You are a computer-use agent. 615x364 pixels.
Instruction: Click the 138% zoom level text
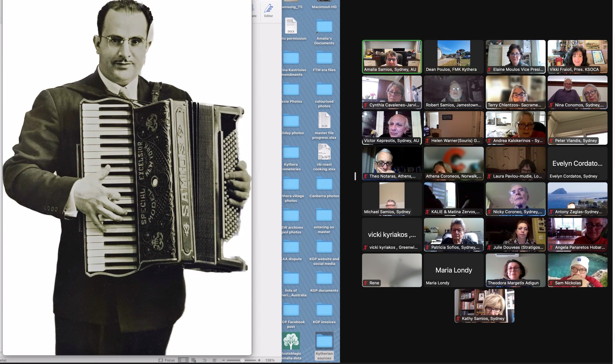(269, 360)
